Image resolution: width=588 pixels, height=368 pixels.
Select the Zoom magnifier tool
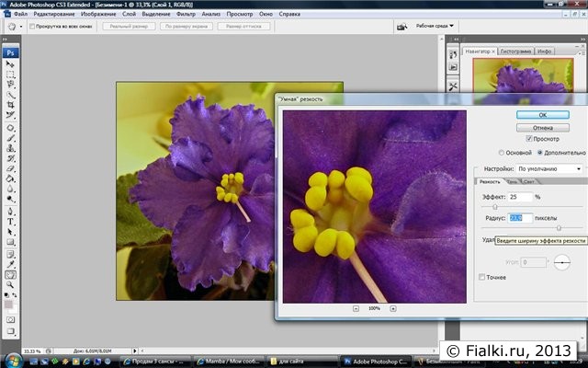point(11,284)
